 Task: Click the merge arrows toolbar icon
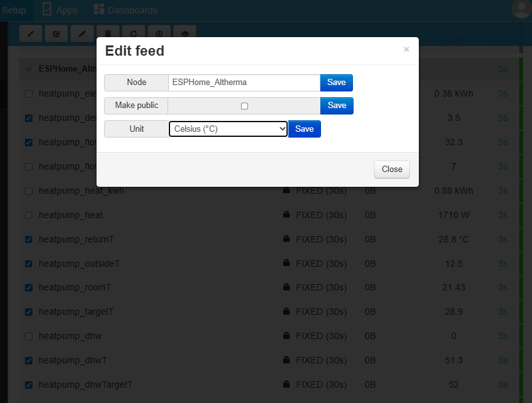(x=31, y=33)
